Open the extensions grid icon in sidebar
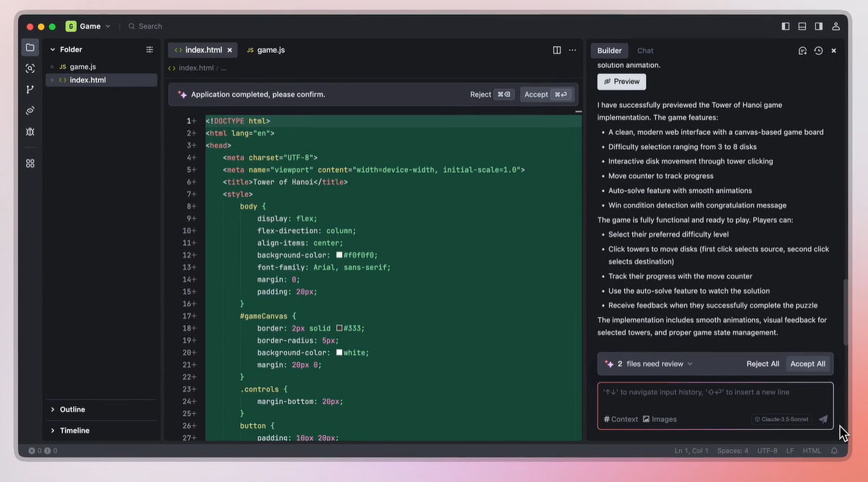The image size is (868, 482). [30, 164]
